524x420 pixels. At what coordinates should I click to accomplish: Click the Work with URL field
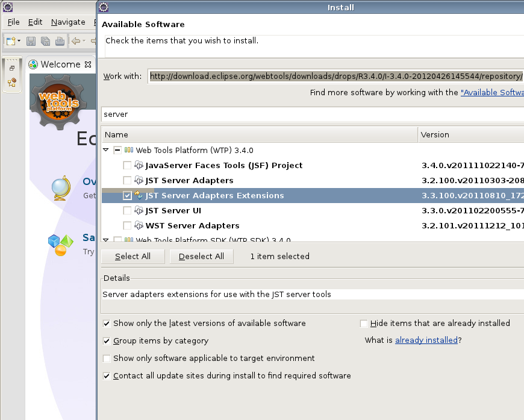click(335, 77)
